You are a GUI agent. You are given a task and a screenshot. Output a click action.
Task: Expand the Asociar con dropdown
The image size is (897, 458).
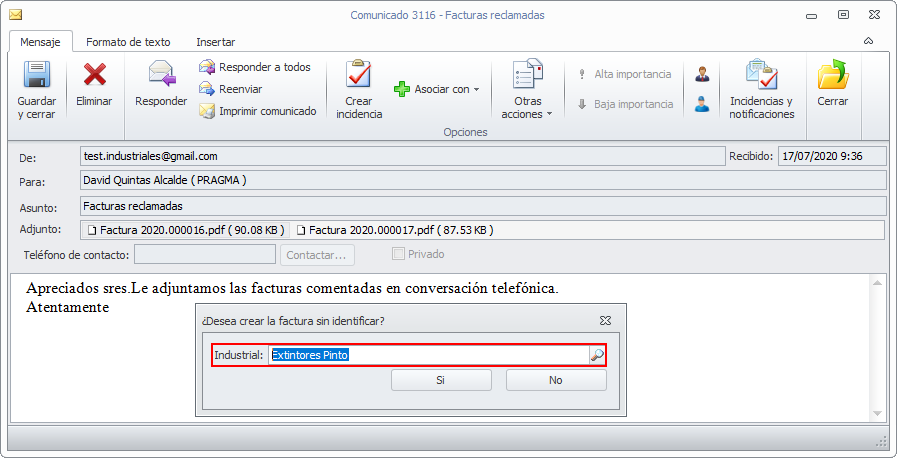[x=437, y=89]
